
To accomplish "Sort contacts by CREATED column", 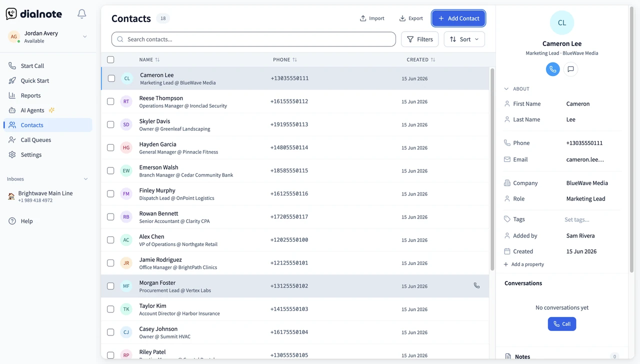I will tap(421, 59).
